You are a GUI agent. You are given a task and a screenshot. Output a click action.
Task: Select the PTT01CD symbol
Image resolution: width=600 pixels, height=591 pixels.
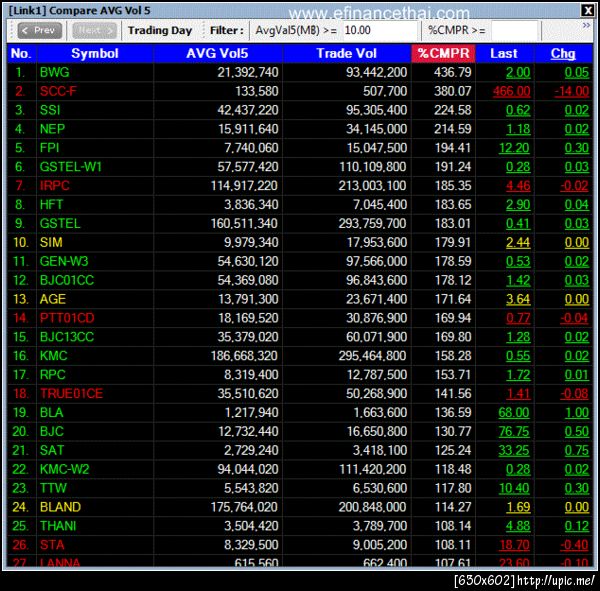tap(67, 318)
